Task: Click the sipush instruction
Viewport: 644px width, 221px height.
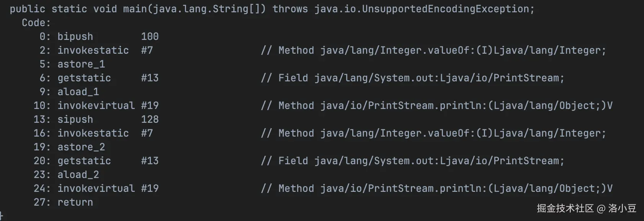Action: coord(75,119)
